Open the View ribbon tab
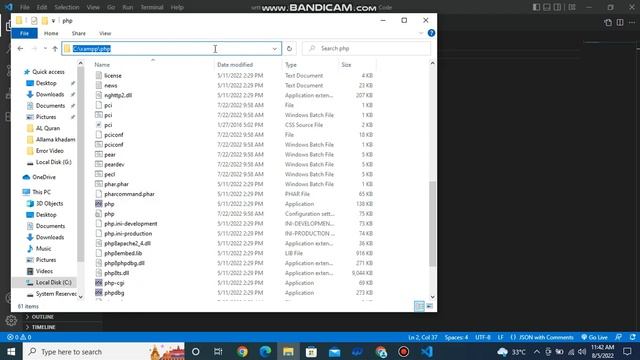This screenshot has height=360, width=640. (x=105, y=33)
